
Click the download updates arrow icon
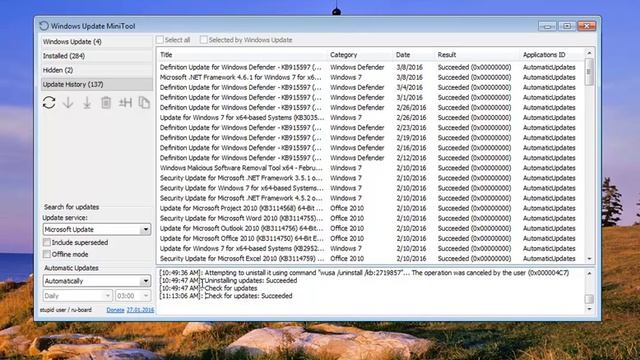(x=68, y=102)
